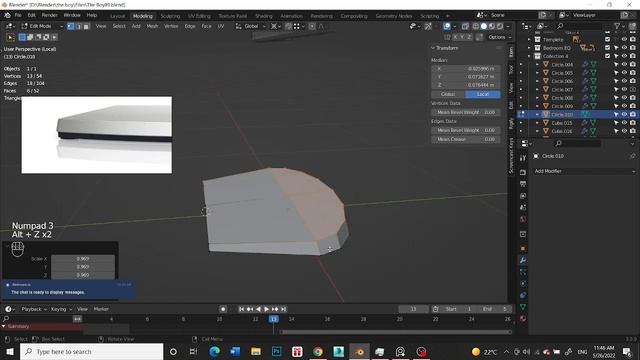Click the Local coordinates button
640x360 pixels.
tap(483, 94)
